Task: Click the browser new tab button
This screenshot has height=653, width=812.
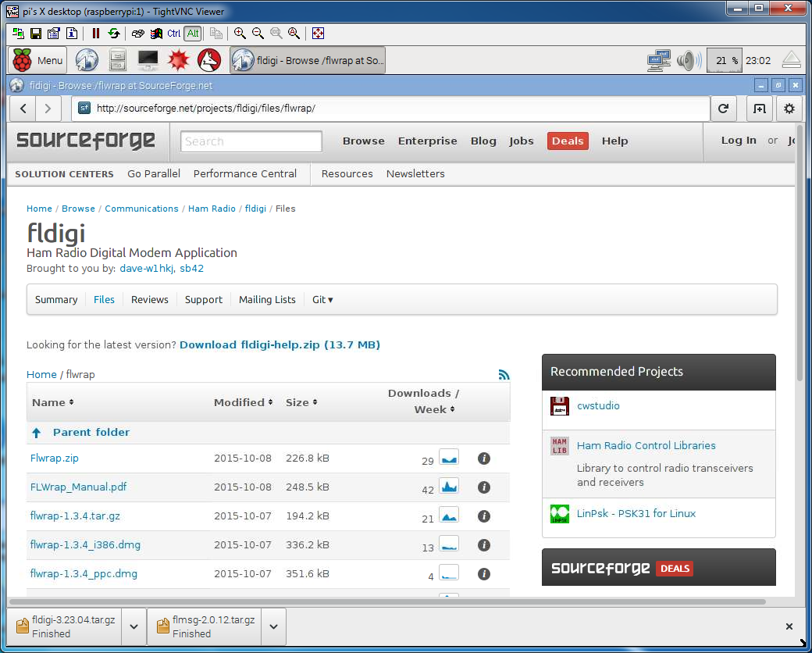Action: point(759,109)
